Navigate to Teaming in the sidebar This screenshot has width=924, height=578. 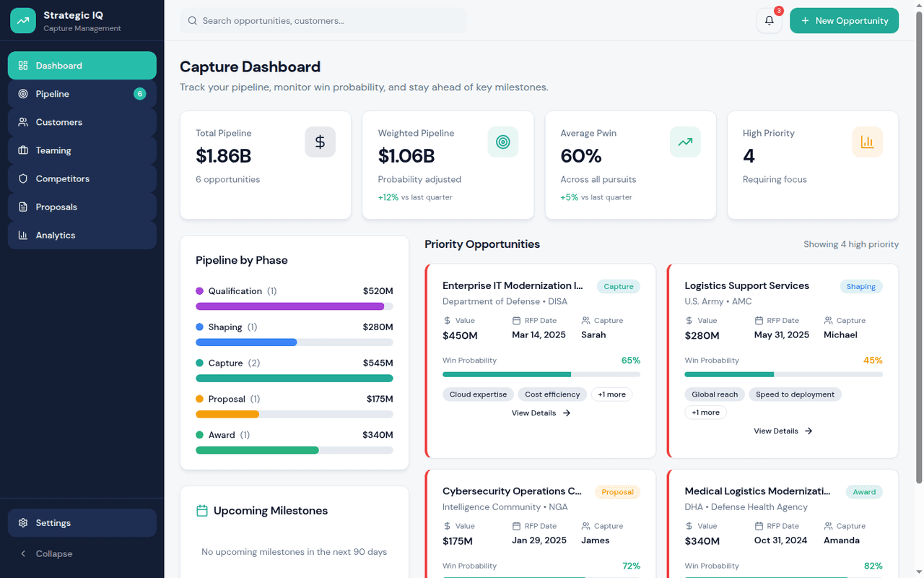[82, 150]
